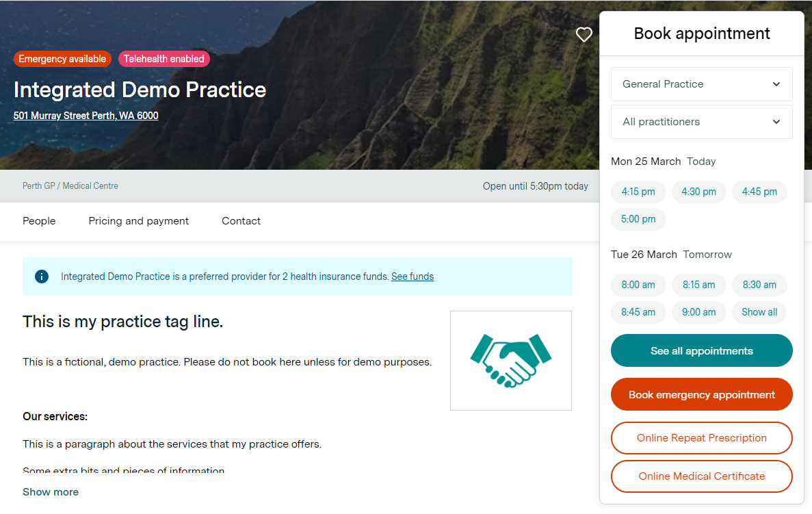This screenshot has width=812, height=514.
Task: Expand the All practitioners dropdown
Action: coord(701,122)
